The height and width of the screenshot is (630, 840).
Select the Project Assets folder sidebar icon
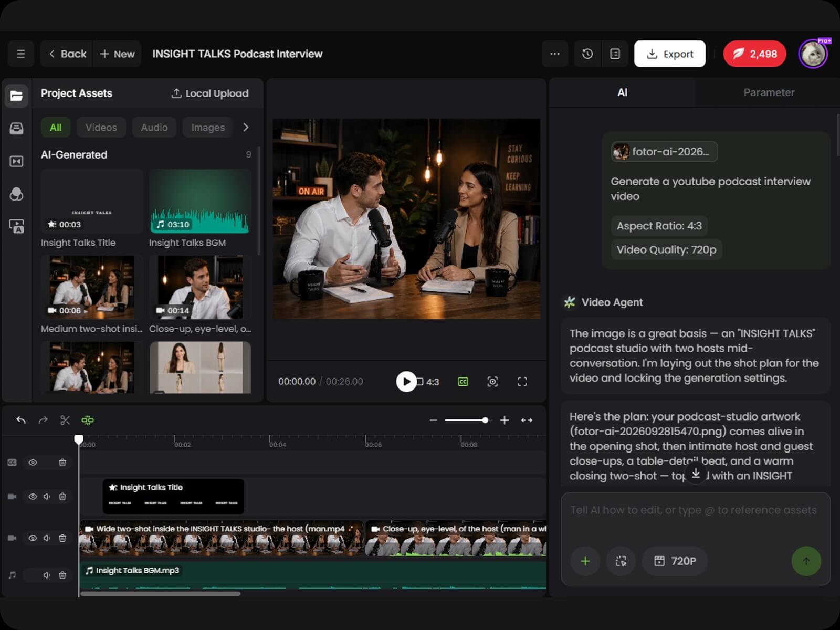pyautogui.click(x=16, y=96)
